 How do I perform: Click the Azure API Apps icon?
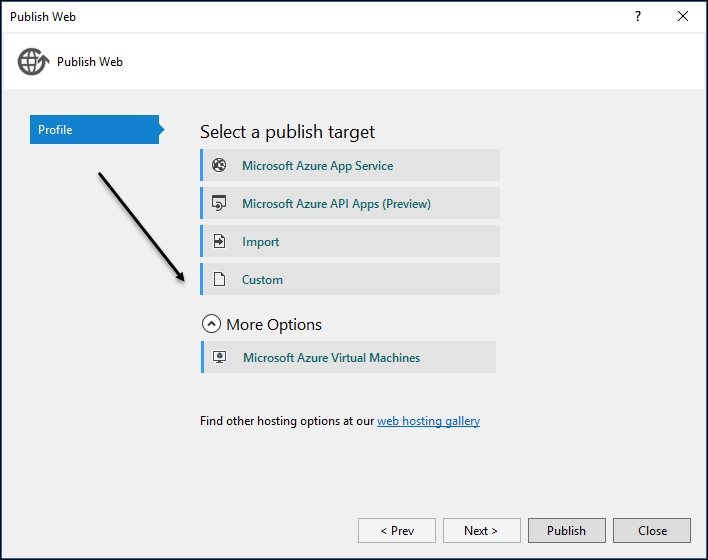(x=219, y=203)
